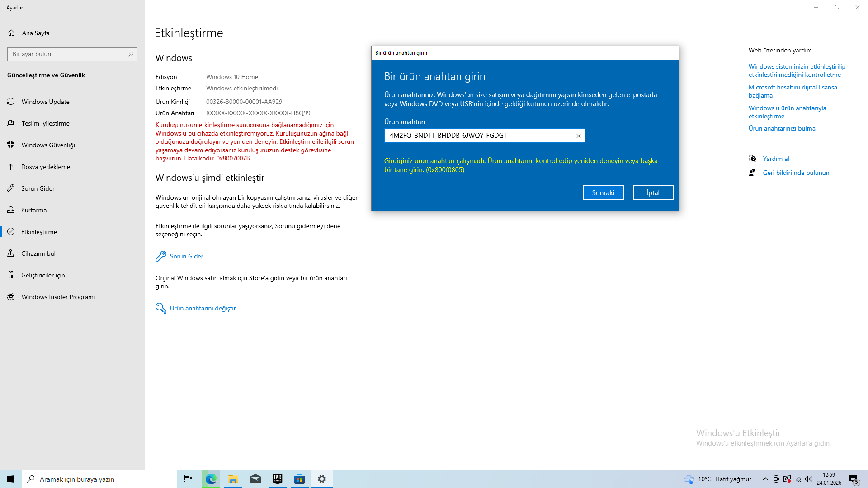Open the notification center with 5 notifications
This screenshot has height=488, width=868.
[854, 479]
